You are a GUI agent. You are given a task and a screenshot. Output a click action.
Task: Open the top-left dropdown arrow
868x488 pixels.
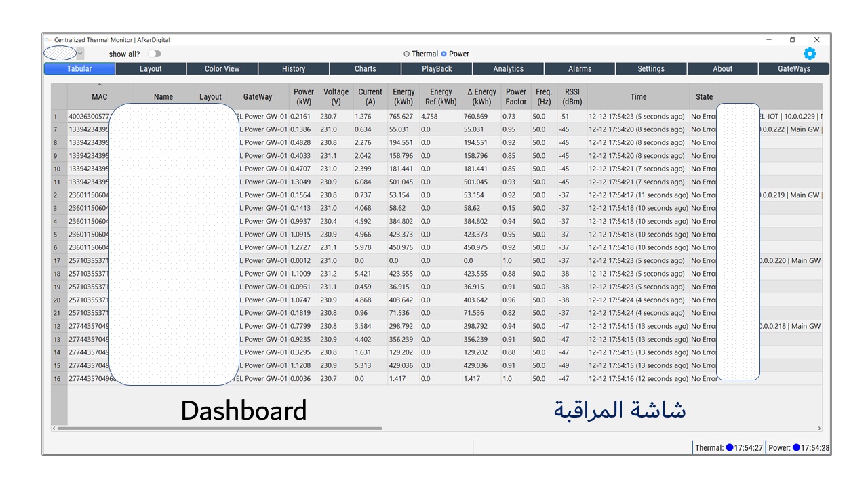click(x=80, y=54)
